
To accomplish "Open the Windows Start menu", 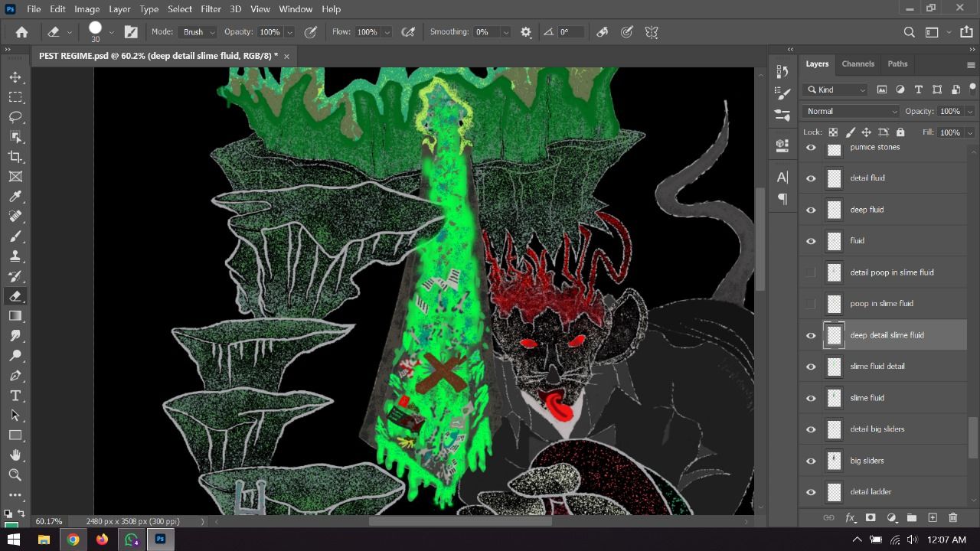I will click(15, 540).
